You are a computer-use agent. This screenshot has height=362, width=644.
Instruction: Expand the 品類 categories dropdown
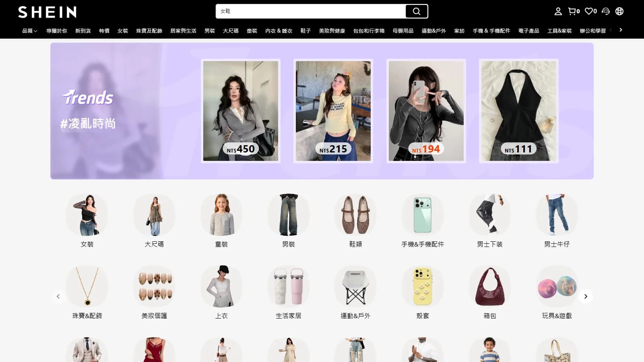pos(29,31)
